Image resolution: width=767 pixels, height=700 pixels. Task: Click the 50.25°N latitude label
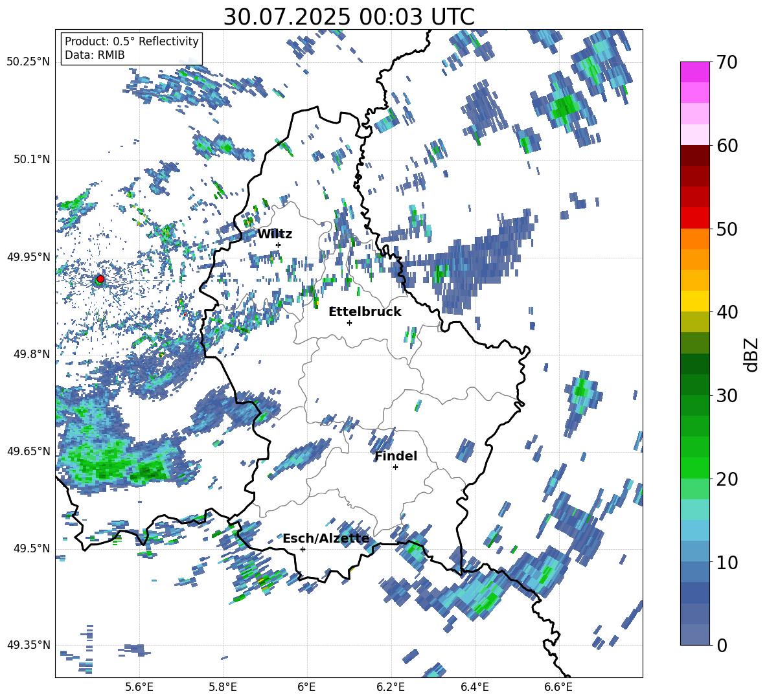pyautogui.click(x=28, y=62)
